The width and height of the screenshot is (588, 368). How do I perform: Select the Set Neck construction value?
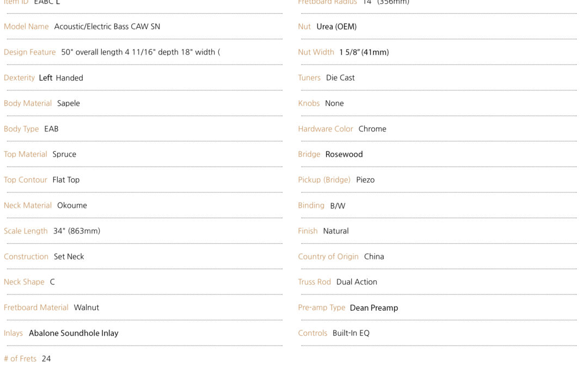69,256
